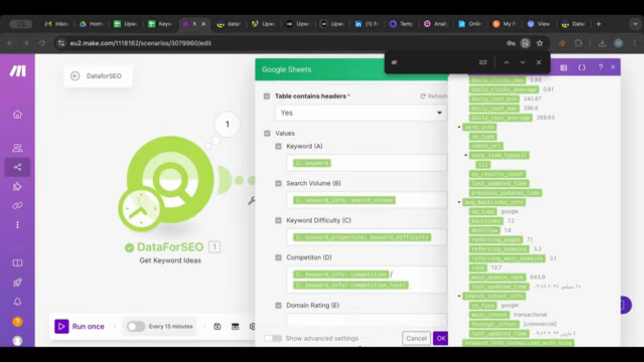This screenshot has height=362, width=644.
Task: Open the Team icon in sidebar
Action: click(x=17, y=148)
